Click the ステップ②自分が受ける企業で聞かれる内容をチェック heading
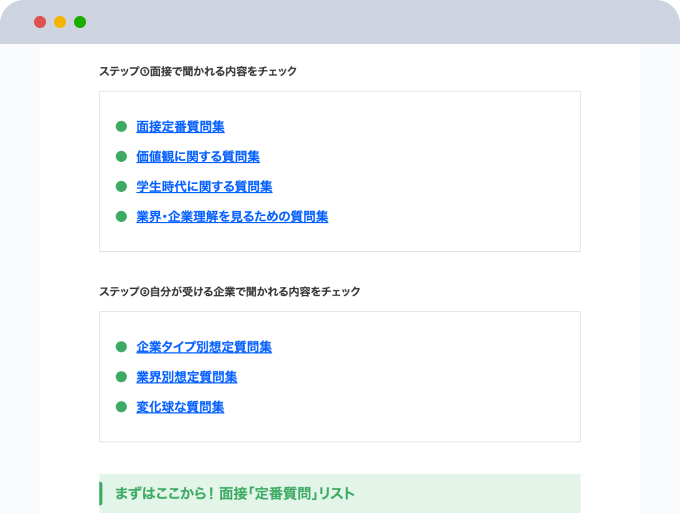 tap(230, 292)
